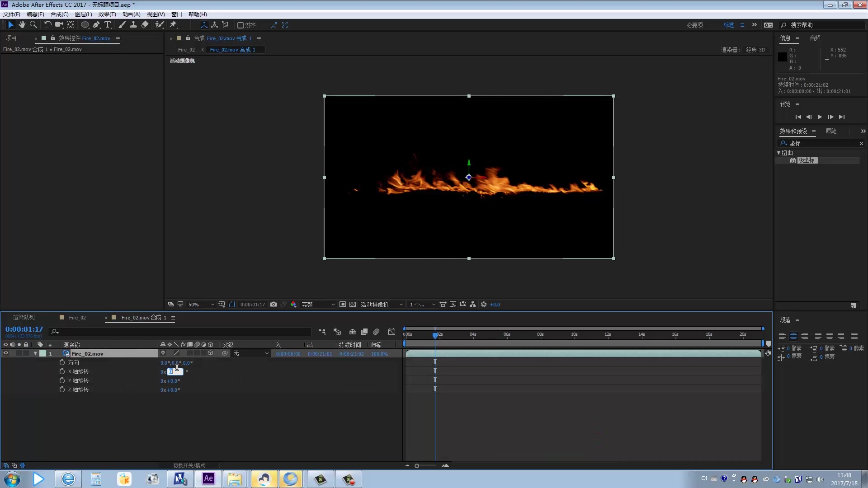
Task: Open the 合成(C) menu
Action: pos(60,14)
